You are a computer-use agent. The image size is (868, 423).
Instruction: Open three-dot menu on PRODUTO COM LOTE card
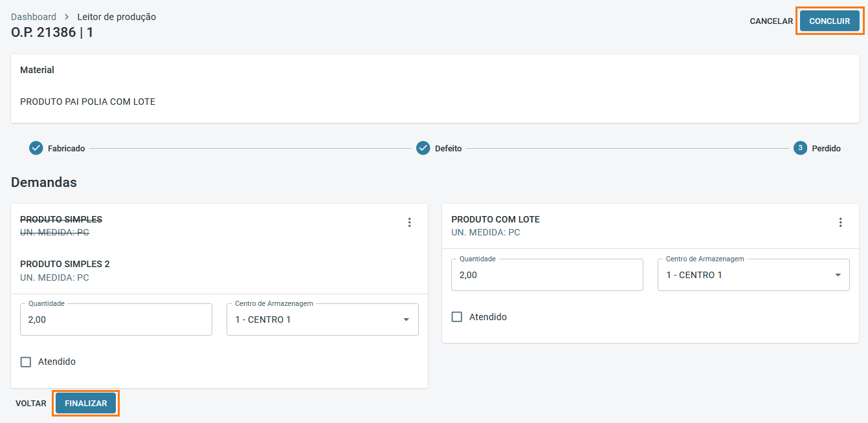click(x=840, y=222)
